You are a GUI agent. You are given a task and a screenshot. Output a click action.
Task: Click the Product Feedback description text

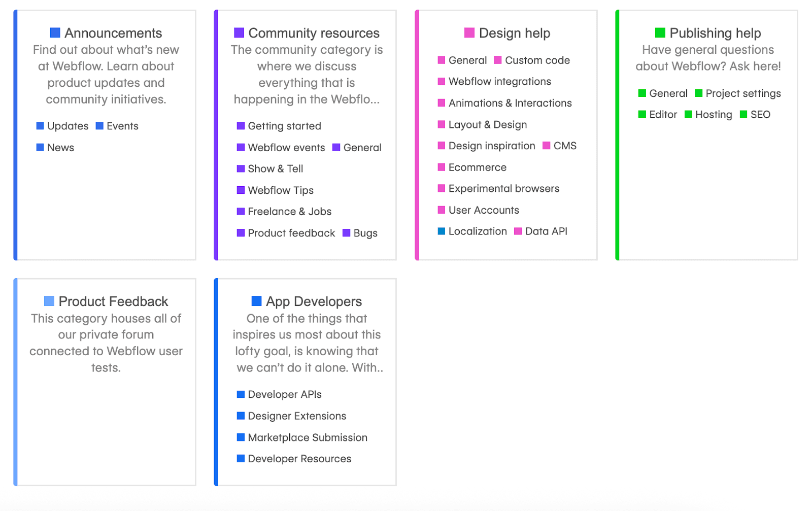click(106, 343)
